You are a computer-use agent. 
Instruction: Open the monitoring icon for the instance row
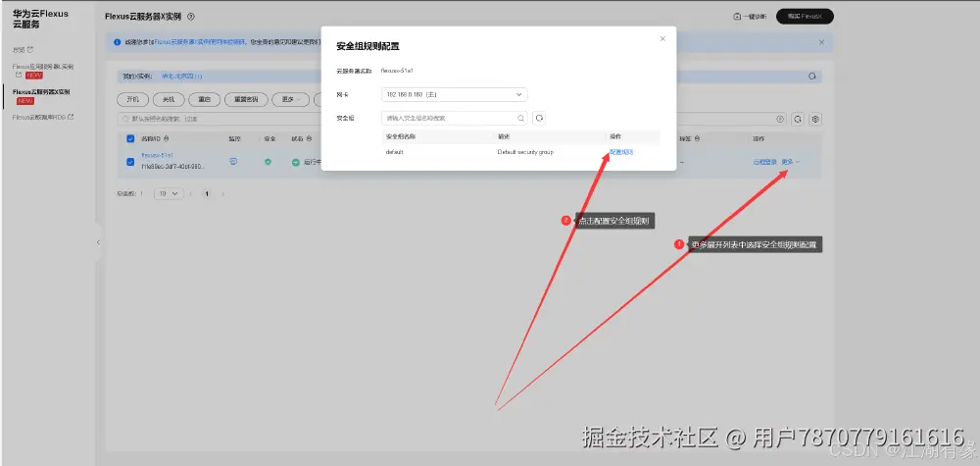tap(234, 161)
